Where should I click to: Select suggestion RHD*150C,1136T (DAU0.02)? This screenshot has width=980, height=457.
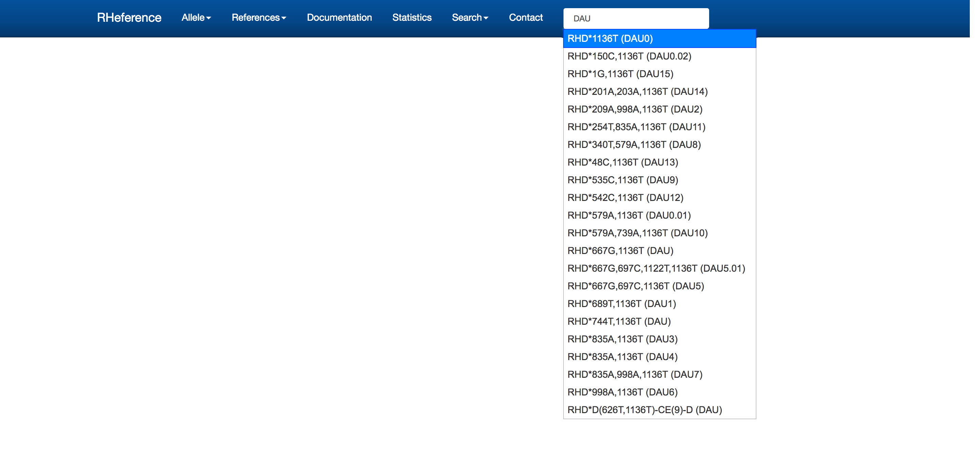click(x=659, y=56)
